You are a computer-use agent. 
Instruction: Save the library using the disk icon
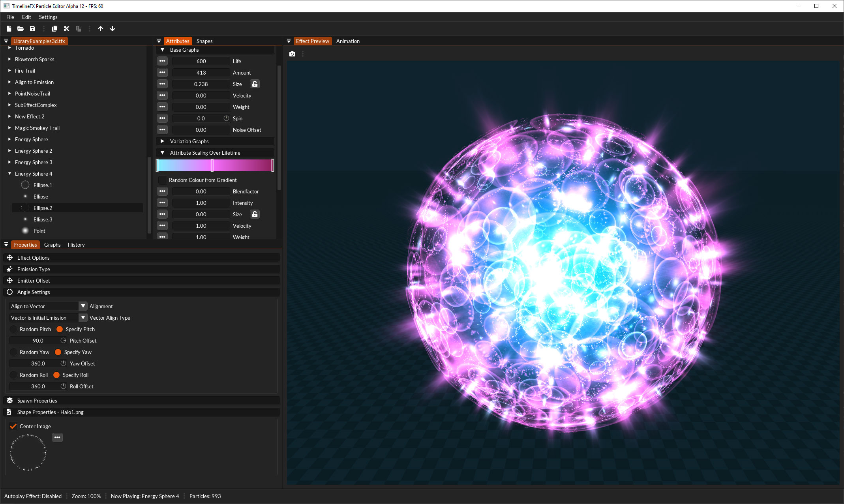(32, 28)
